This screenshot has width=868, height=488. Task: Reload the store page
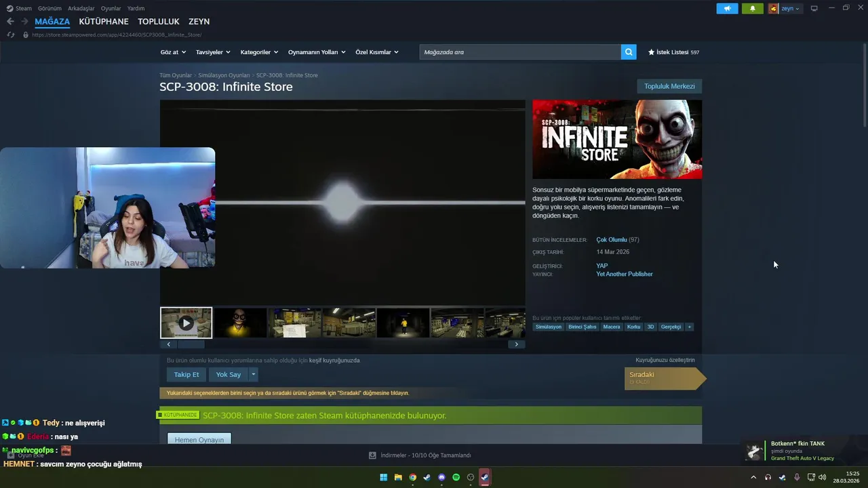pos(11,35)
